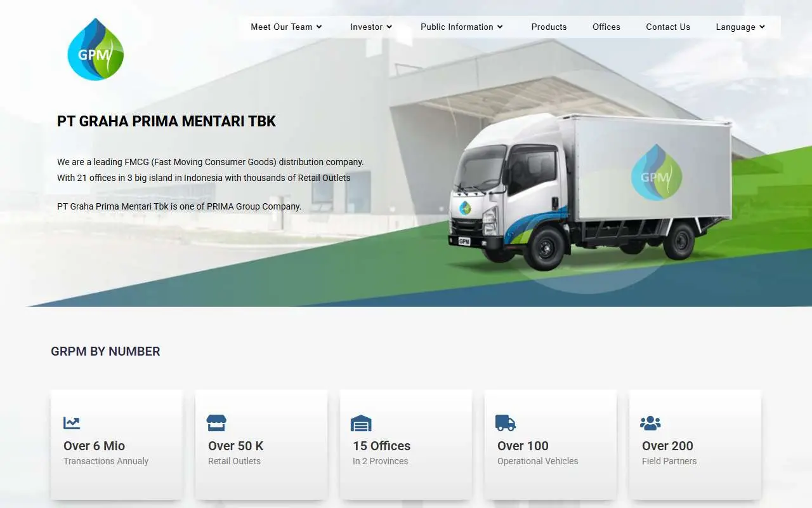This screenshot has width=812, height=508.
Task: Click the Retail Outlets card label
Action: click(x=234, y=461)
